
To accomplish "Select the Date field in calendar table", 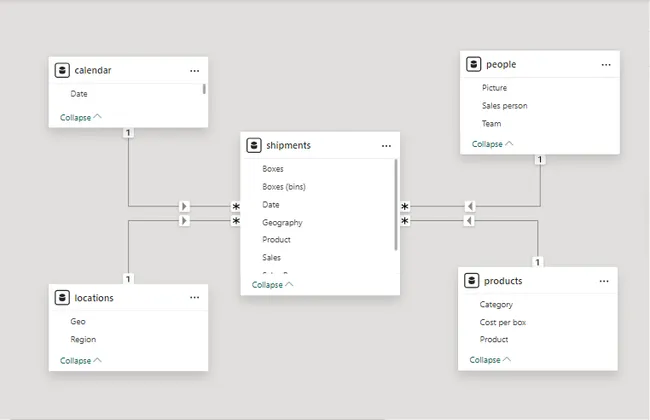I will (x=79, y=94).
